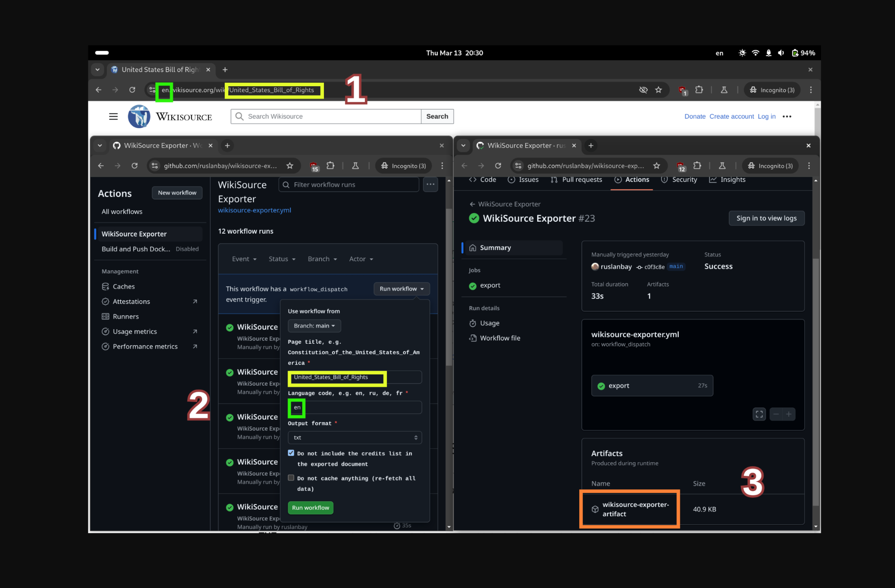The width and height of the screenshot is (895, 588).
Task: Click the zoom-in plus in the workflow graph
Action: pos(789,414)
